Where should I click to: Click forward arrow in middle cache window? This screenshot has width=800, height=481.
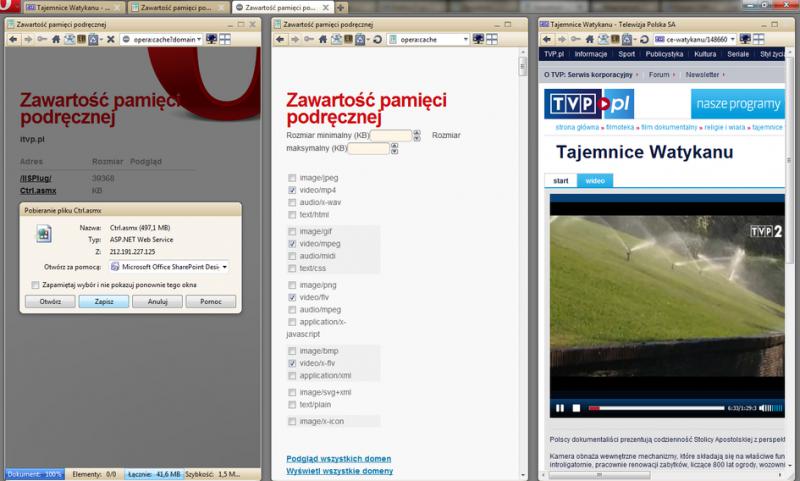click(x=294, y=39)
